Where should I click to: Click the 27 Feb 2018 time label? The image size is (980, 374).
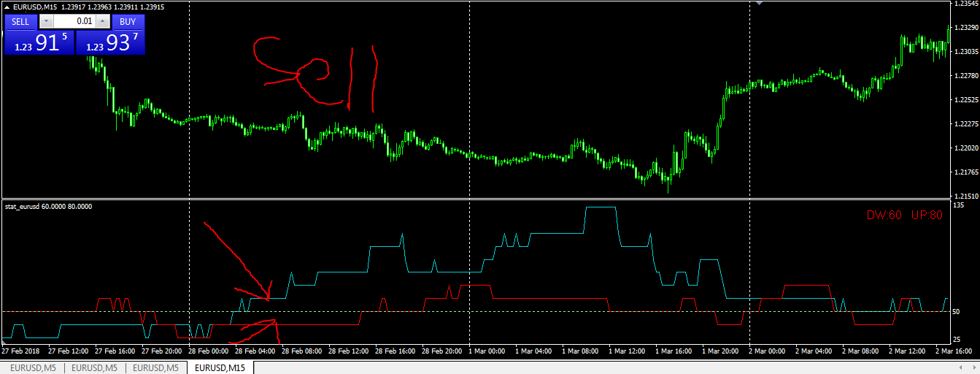[x=20, y=351]
